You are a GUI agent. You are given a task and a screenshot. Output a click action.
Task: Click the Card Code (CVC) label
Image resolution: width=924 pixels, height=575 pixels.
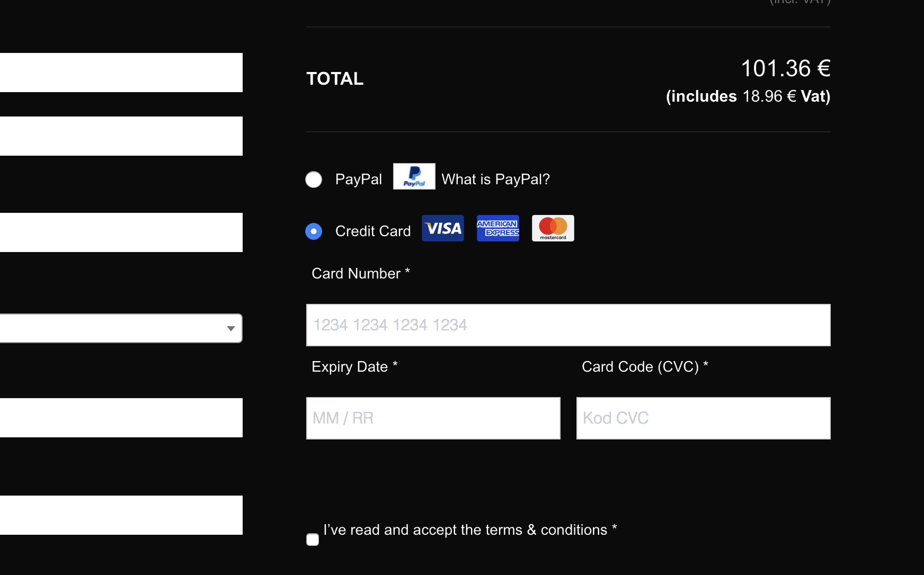(644, 366)
